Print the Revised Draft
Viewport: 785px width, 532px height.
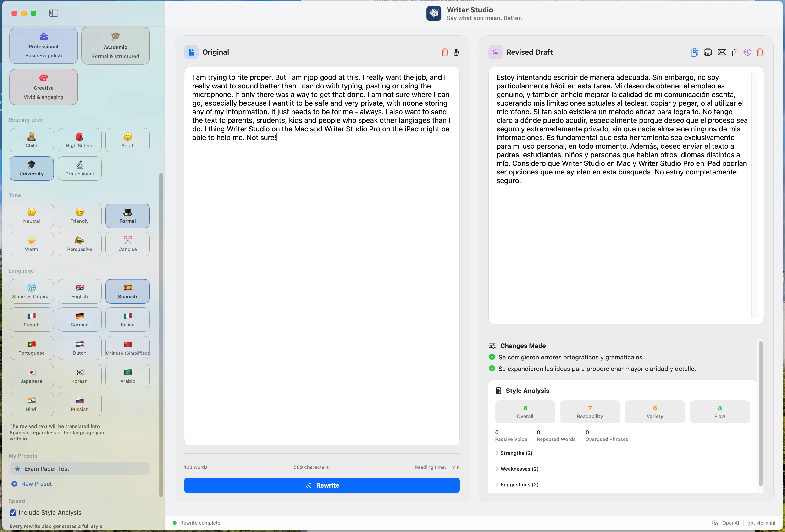[708, 52]
